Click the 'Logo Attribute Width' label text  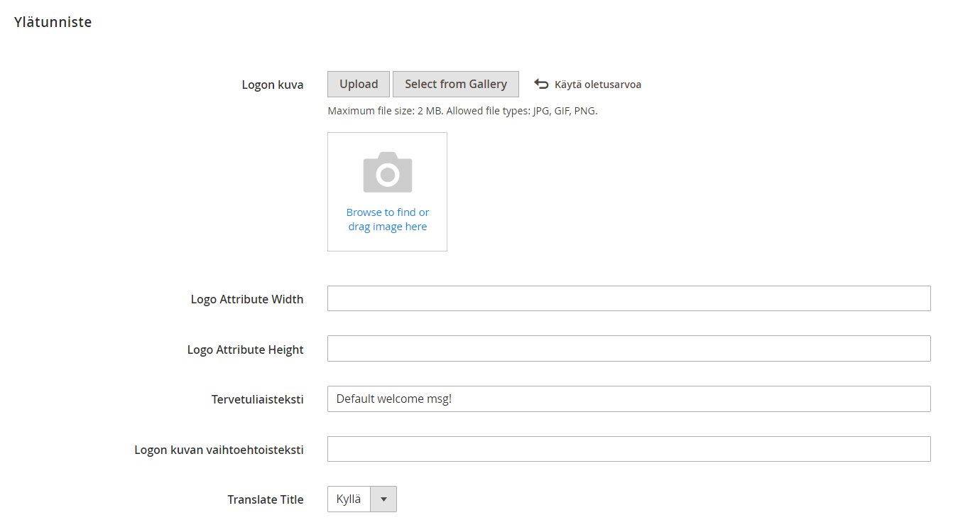(x=246, y=300)
